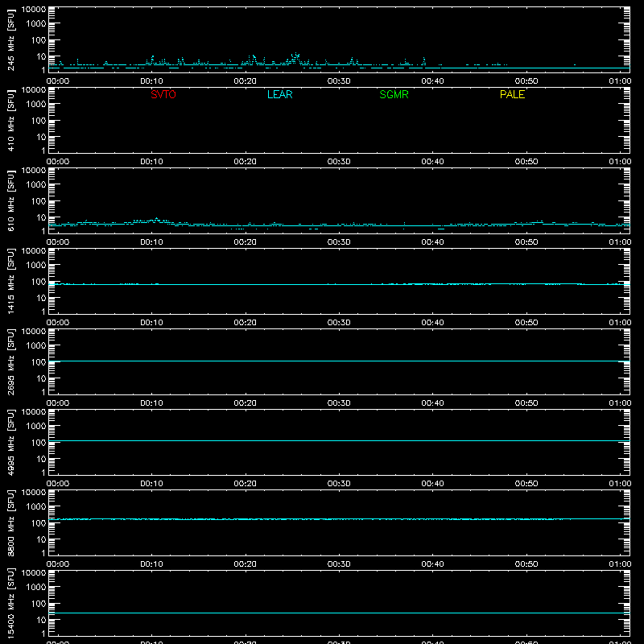Click 00:40 tick label below 1415 MHz plot
This screenshot has width=644, height=644.
click(x=432, y=323)
